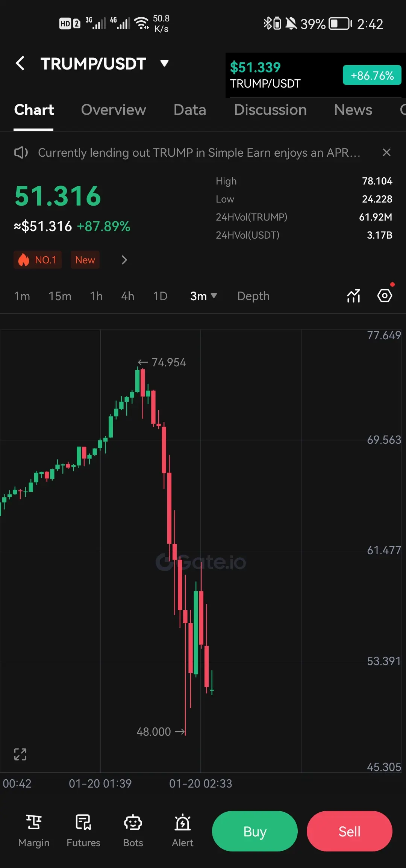
Task: Open Futures trading
Action: point(83,831)
